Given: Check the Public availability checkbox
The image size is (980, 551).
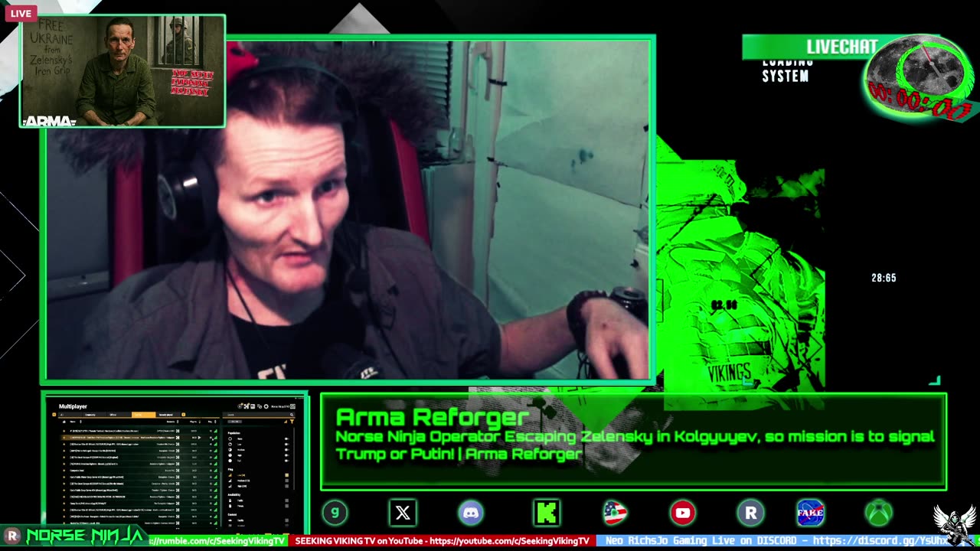Looking at the screenshot, I should (287, 500).
